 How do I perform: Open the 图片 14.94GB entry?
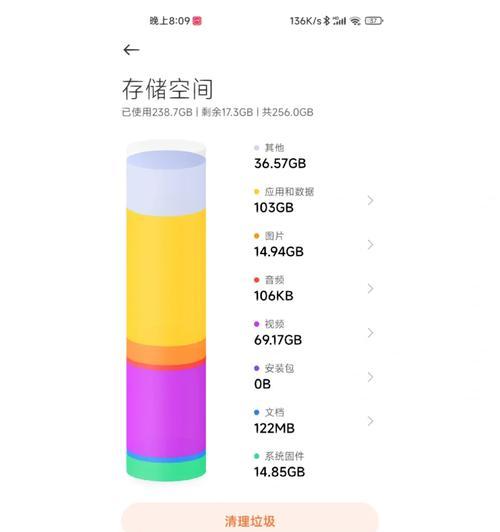[314, 244]
